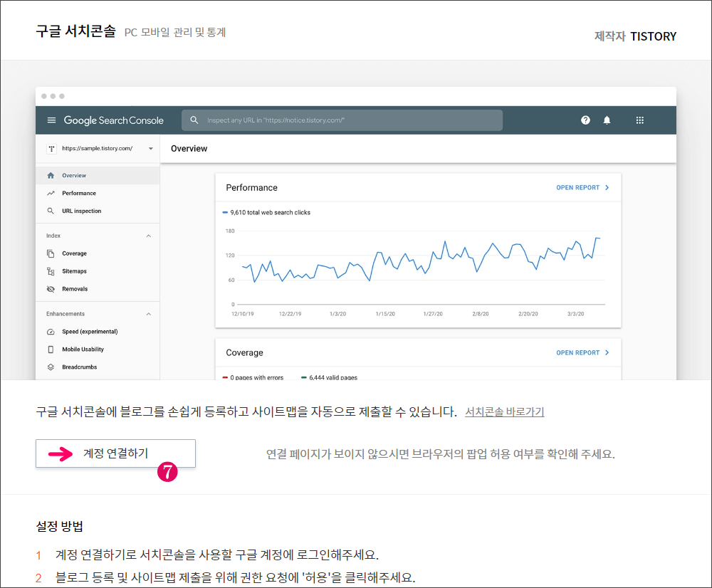This screenshot has height=588, width=712.
Task: Click the Coverage pages icon
Action: coord(51,253)
